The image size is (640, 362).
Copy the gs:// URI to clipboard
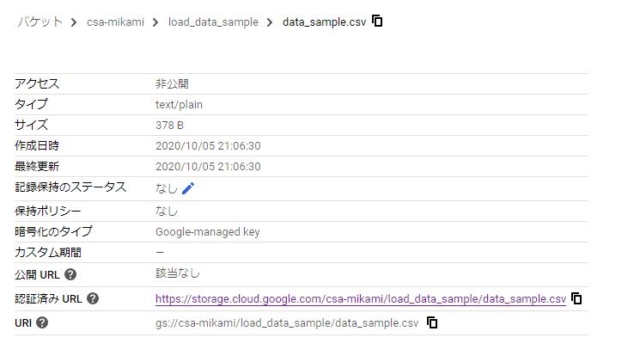point(432,323)
